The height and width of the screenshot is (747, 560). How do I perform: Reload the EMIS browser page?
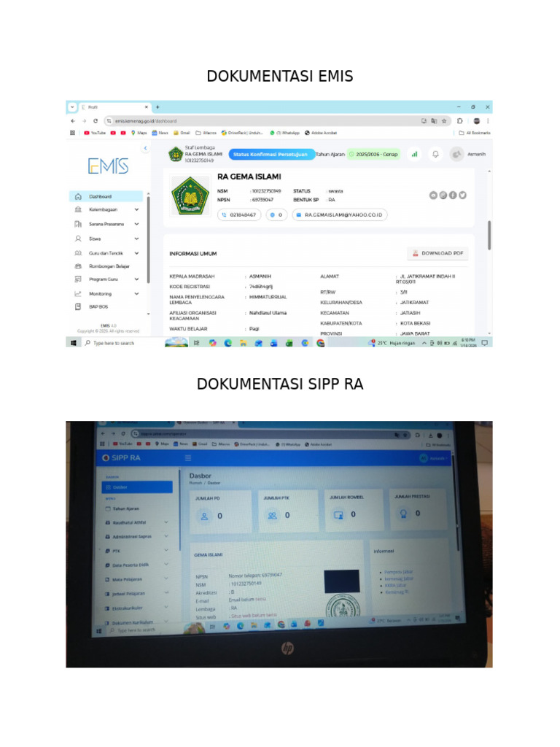tap(96, 121)
